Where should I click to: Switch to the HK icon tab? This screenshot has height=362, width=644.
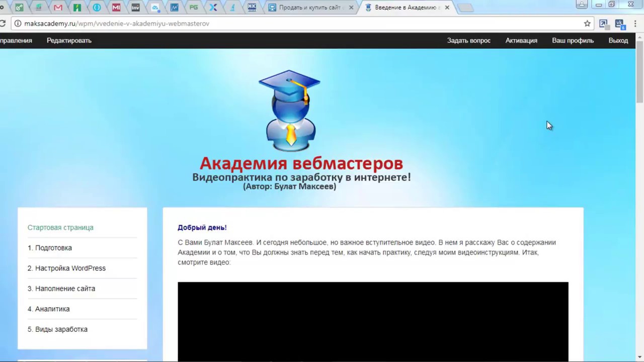pos(252,8)
